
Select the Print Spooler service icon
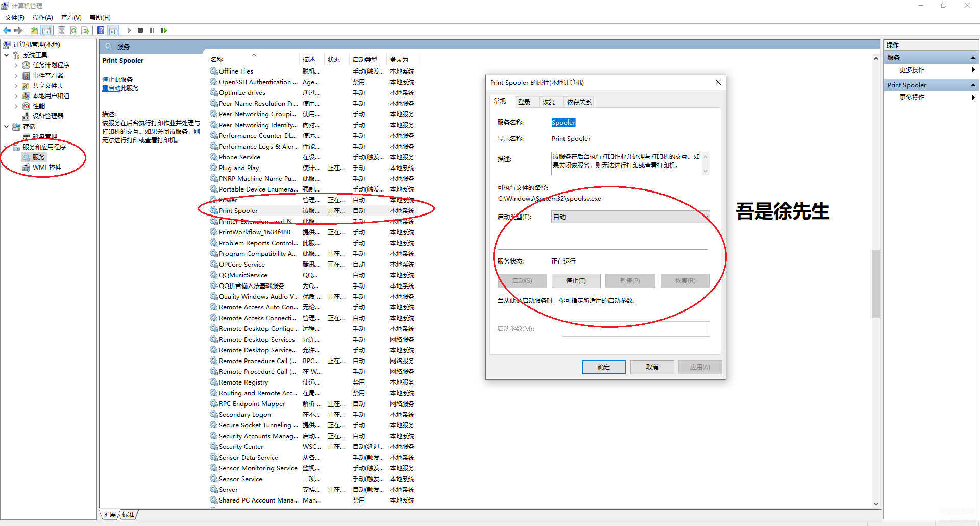click(x=214, y=210)
